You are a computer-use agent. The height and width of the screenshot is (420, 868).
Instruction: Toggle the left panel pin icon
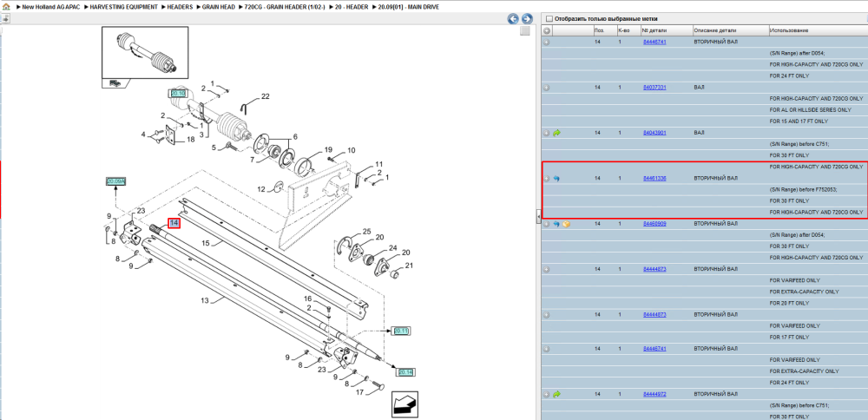[x=5, y=18]
